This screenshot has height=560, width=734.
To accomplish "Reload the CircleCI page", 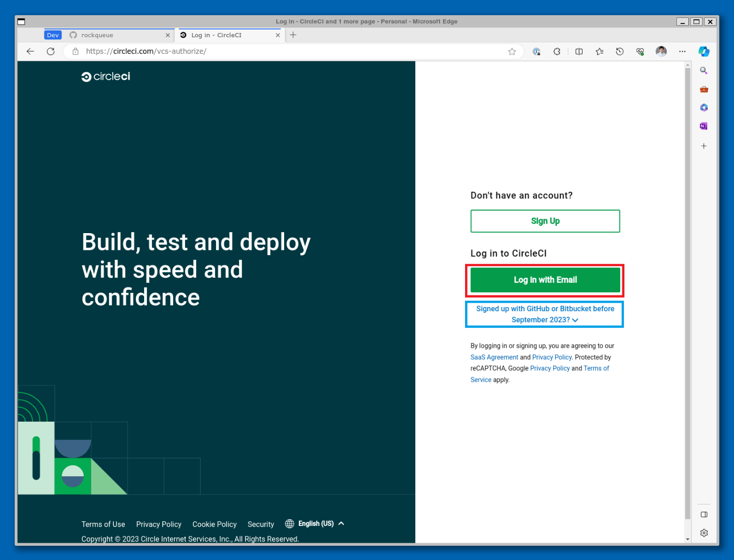I will pos(51,51).
